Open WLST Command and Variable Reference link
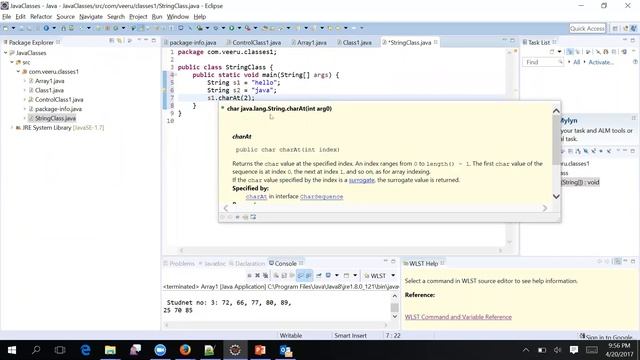640x360 pixels. point(458,317)
